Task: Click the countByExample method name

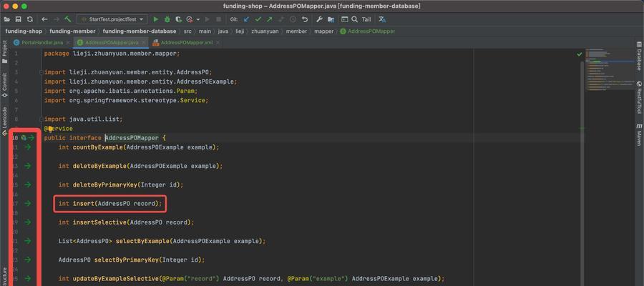Action: (x=97, y=147)
